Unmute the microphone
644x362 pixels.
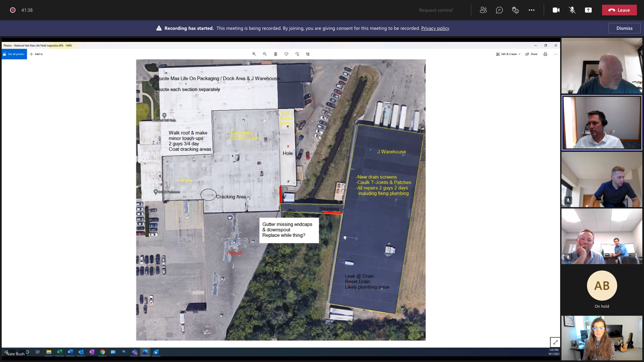[x=572, y=10]
